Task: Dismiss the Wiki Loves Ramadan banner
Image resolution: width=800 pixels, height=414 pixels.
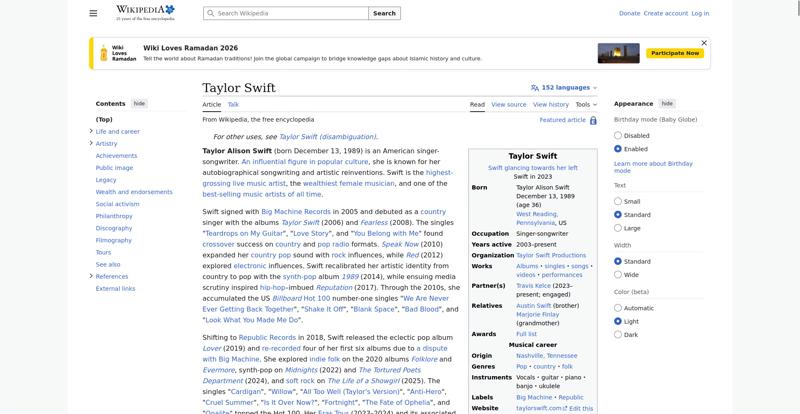Action: click(704, 43)
